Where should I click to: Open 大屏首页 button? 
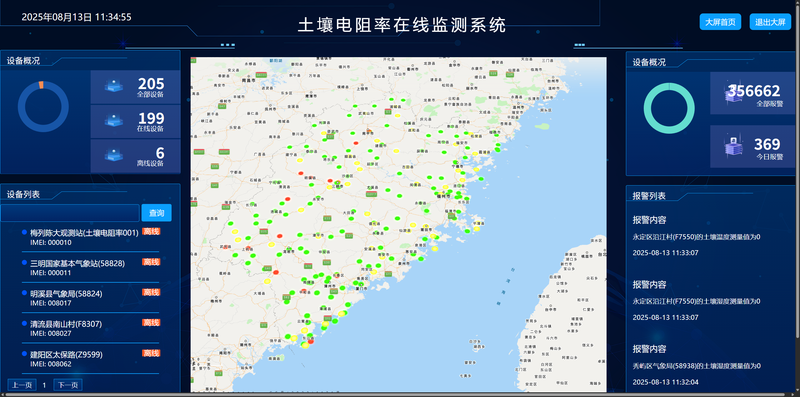[720, 22]
